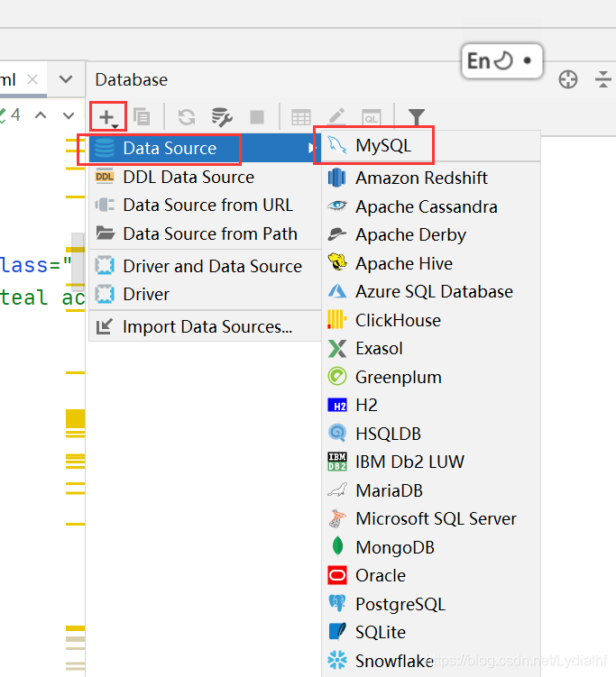616x677 pixels.
Task: Choose DDL Data Source menu entry
Action: (x=206, y=177)
